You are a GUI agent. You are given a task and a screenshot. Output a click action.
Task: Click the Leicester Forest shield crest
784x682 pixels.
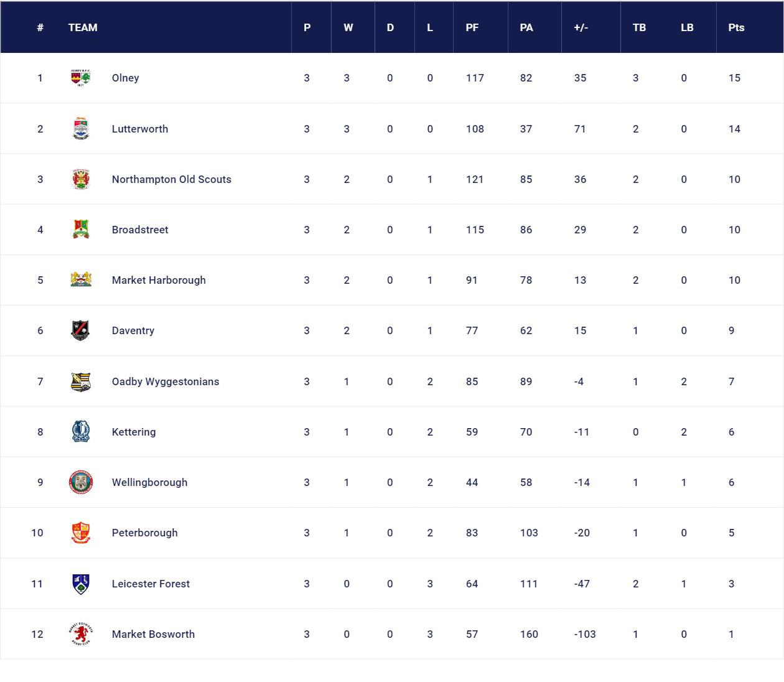81,584
